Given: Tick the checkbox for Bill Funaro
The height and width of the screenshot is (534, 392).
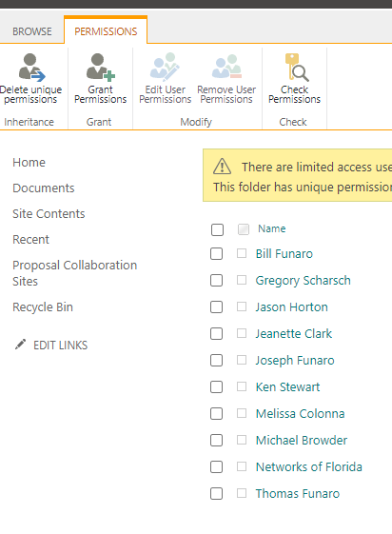Looking at the screenshot, I should tap(216, 254).
